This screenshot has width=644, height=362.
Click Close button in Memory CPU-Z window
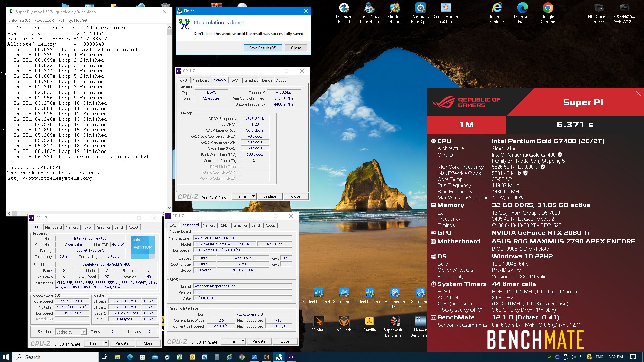click(x=296, y=196)
